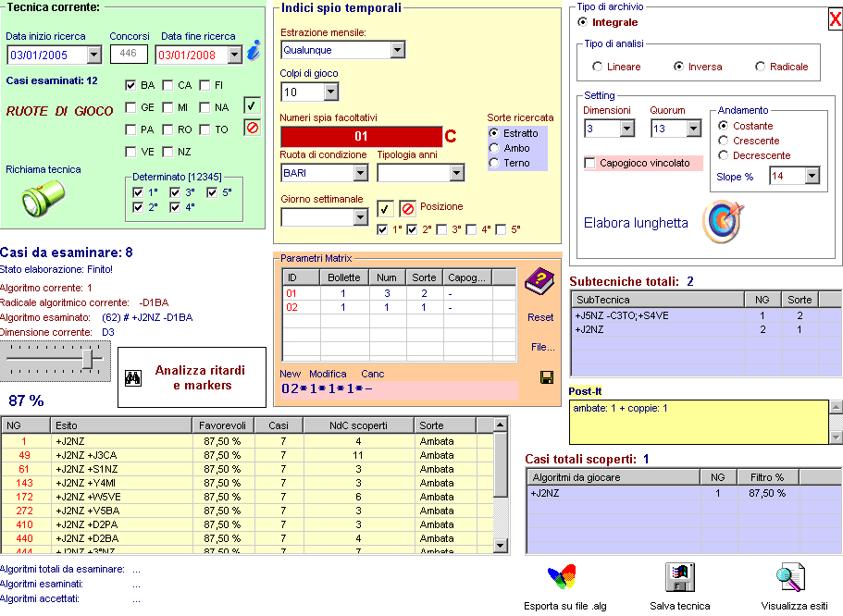The width and height of the screenshot is (843, 616).
Task: Click the floppy disk save icon in Matrix
Action: tap(546, 377)
